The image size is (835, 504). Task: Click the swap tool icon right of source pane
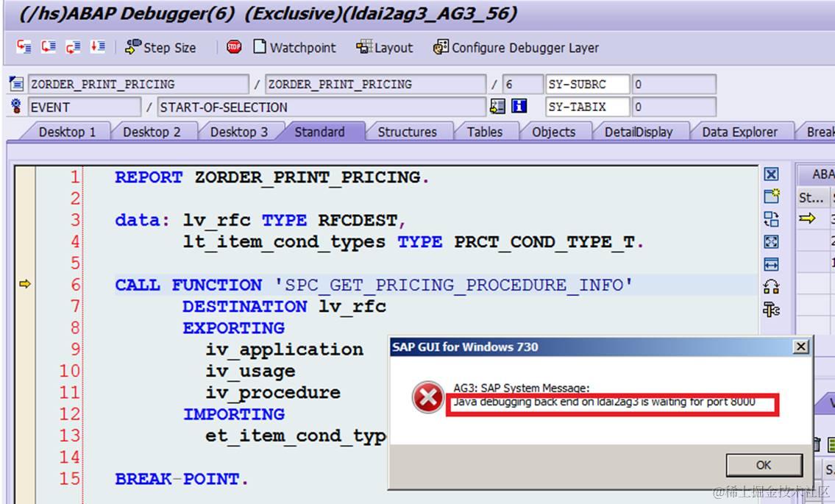771,219
